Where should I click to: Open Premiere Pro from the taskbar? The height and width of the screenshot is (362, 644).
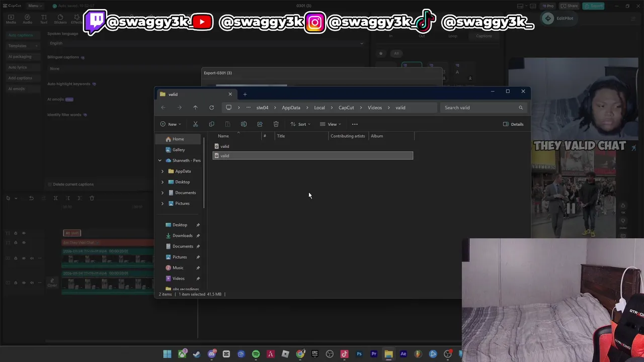374,354
